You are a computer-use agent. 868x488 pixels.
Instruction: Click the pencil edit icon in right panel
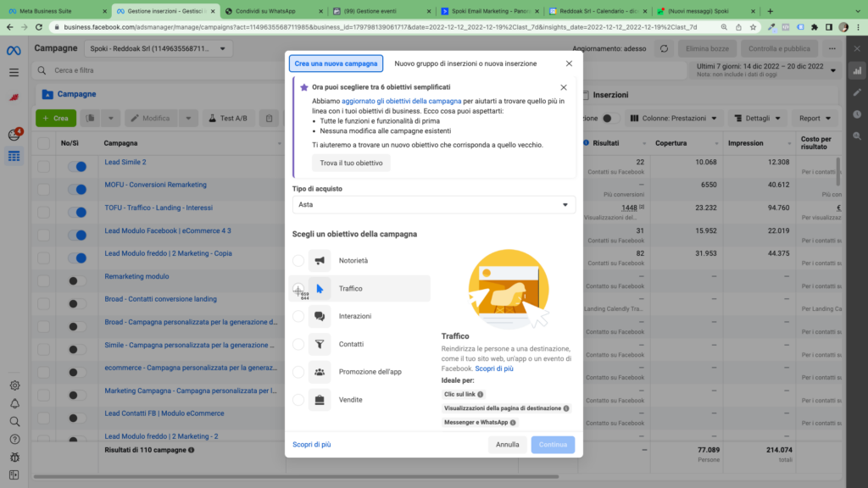click(x=857, y=92)
